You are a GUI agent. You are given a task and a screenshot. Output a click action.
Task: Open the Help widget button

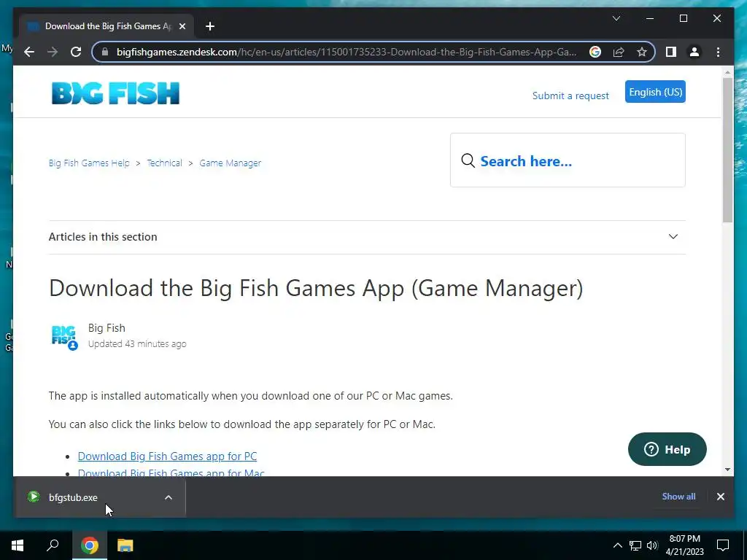pos(667,449)
